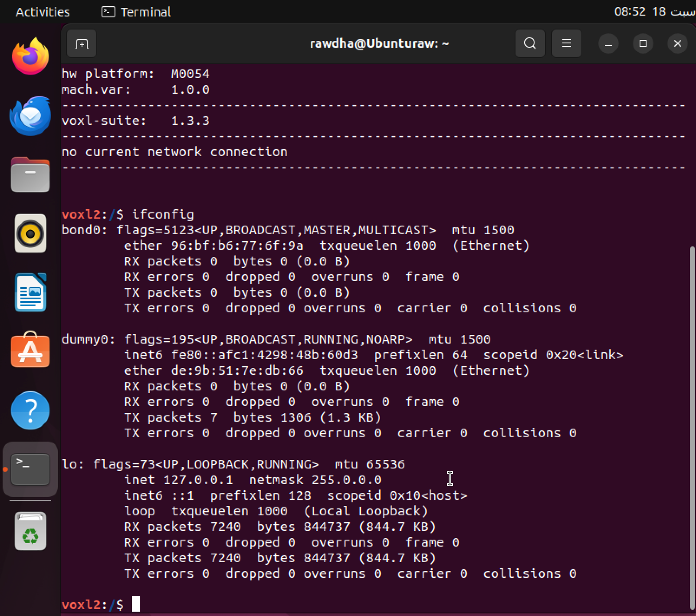
Task: Open Ubuntu Software store in the dock
Action: pyautogui.click(x=30, y=351)
